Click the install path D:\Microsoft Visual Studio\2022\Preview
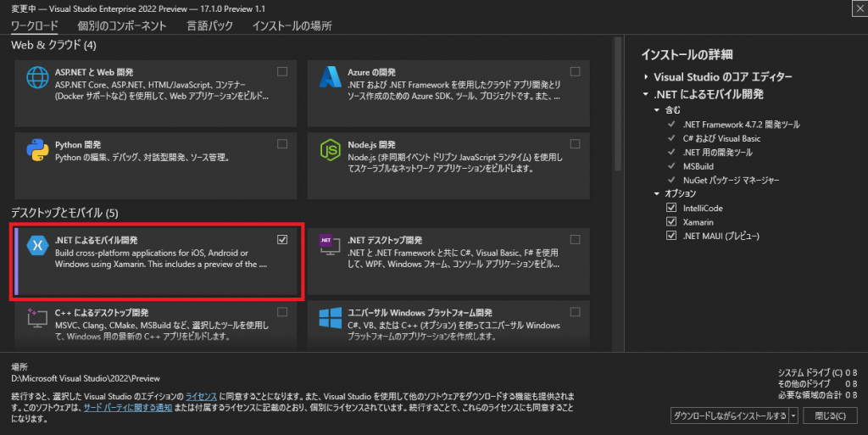 [x=86, y=378]
